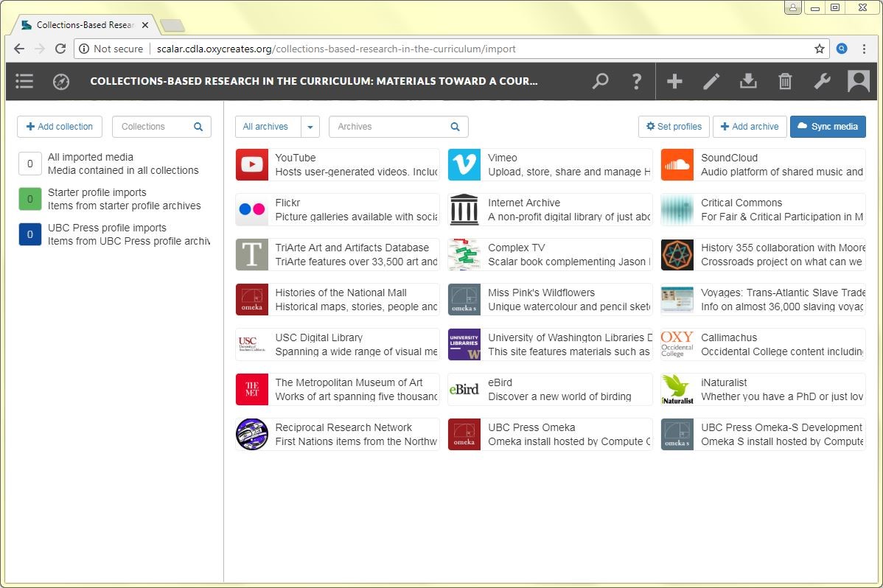Open Chrome three-dot menu
Viewport: 883px width, 588px height.
point(864,49)
